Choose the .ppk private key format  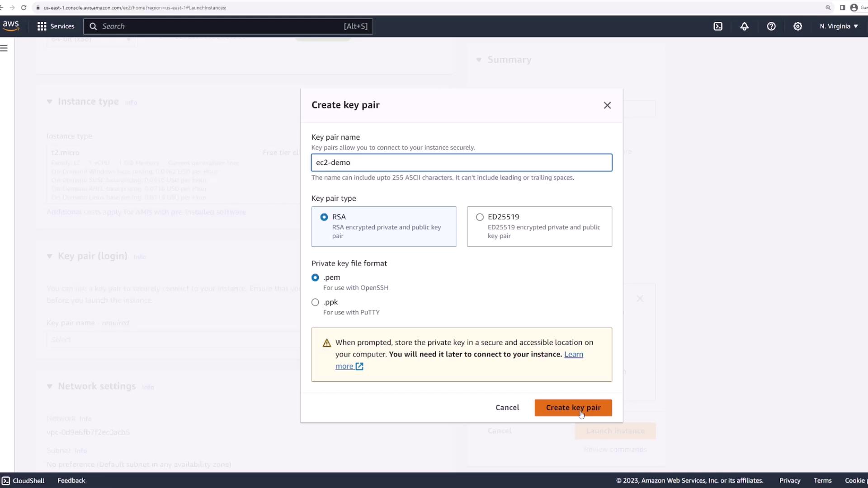315,302
